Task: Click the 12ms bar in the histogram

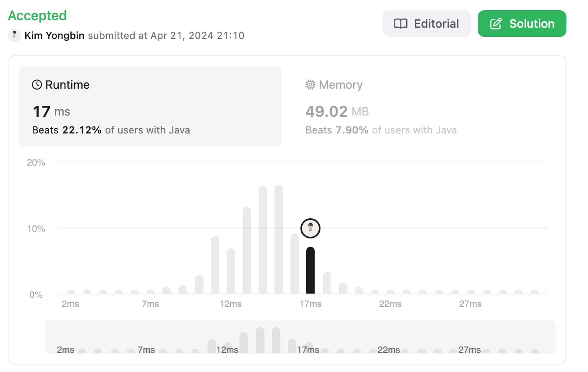Action: pos(231,271)
